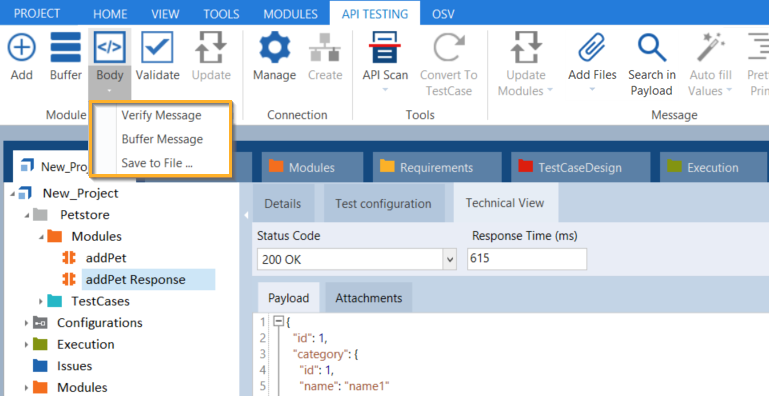The height and width of the screenshot is (396, 769).
Task: Open the Status Code dropdown
Action: point(449,259)
